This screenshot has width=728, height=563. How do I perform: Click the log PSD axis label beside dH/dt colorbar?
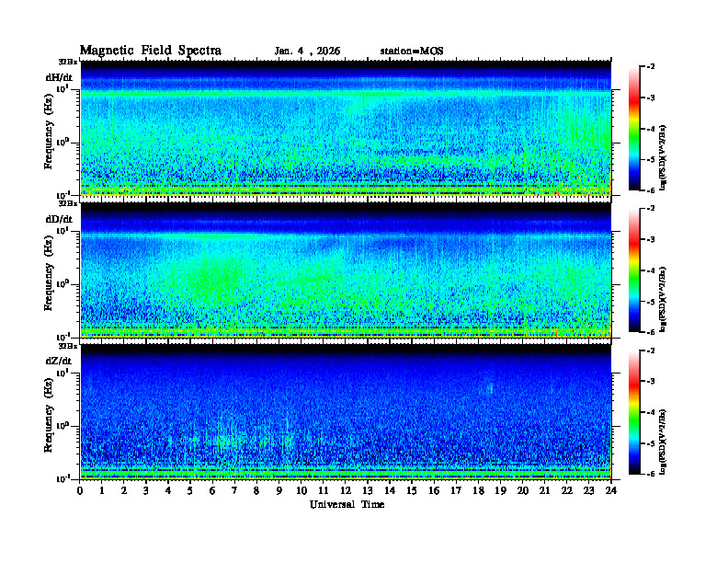click(x=663, y=157)
